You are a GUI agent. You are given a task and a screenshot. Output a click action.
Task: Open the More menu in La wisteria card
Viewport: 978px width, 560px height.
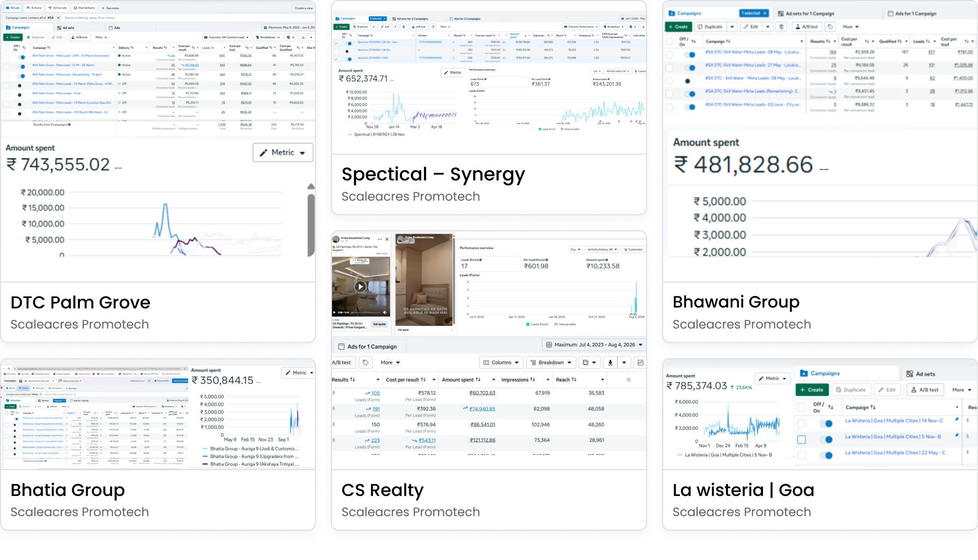click(x=962, y=390)
